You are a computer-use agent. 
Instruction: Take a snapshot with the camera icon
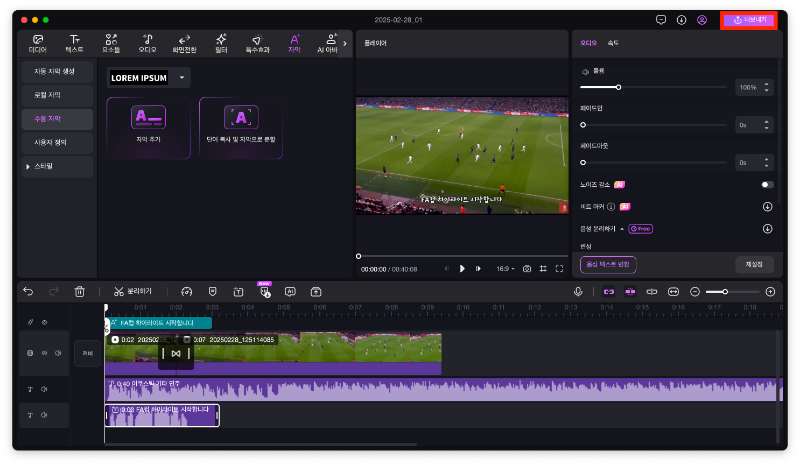(527, 268)
